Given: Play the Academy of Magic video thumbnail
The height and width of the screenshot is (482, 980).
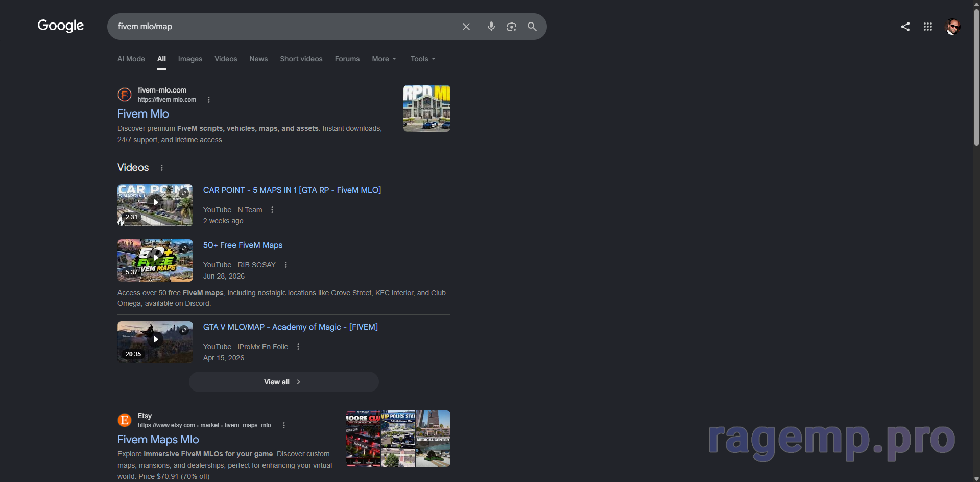Looking at the screenshot, I should (x=155, y=342).
